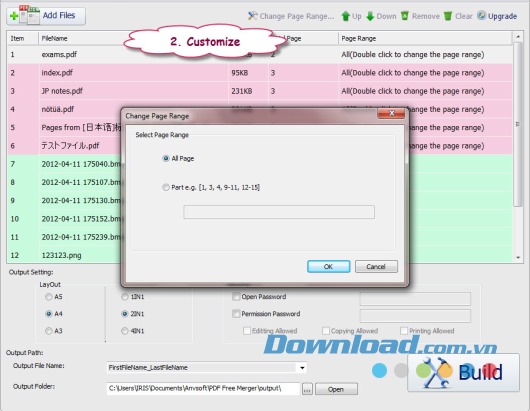Screen dimensions: 530x411
Task: Move selected file Up
Action: [x=351, y=16]
